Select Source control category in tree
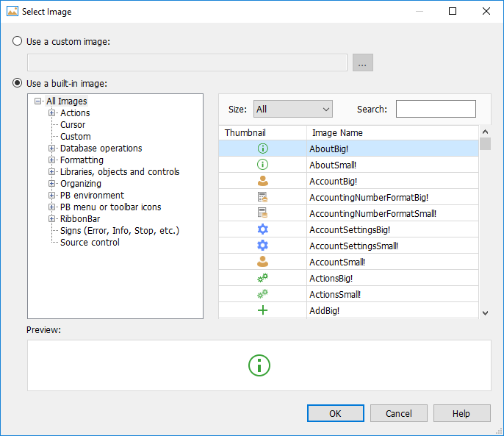 (x=90, y=243)
